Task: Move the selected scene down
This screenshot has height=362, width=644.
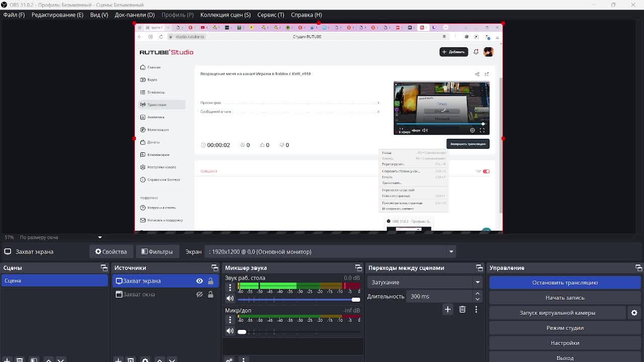Action: 60,360
